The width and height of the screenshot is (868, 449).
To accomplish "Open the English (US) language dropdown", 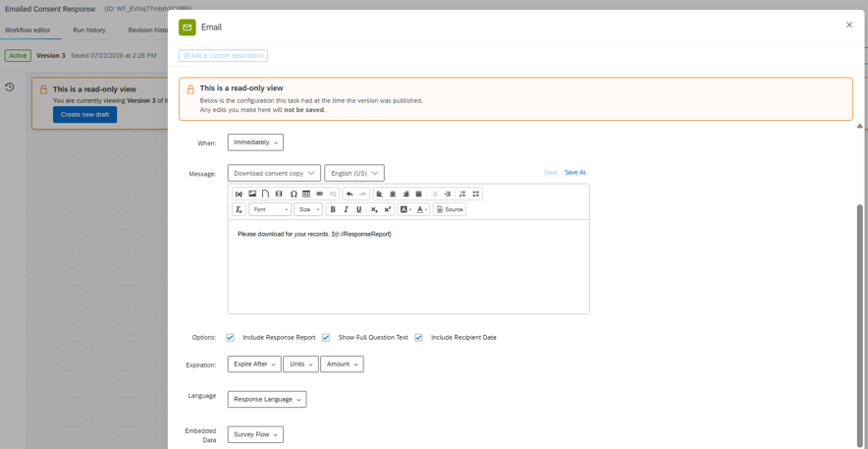I will click(x=354, y=173).
